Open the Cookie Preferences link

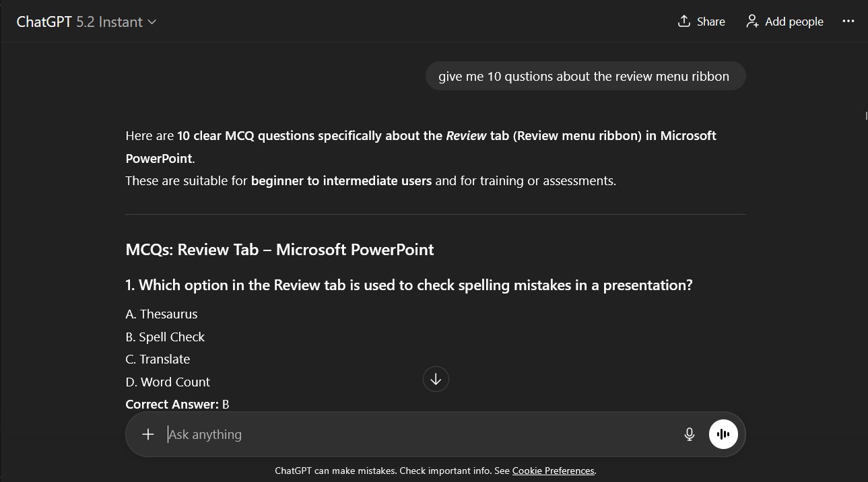coord(554,471)
